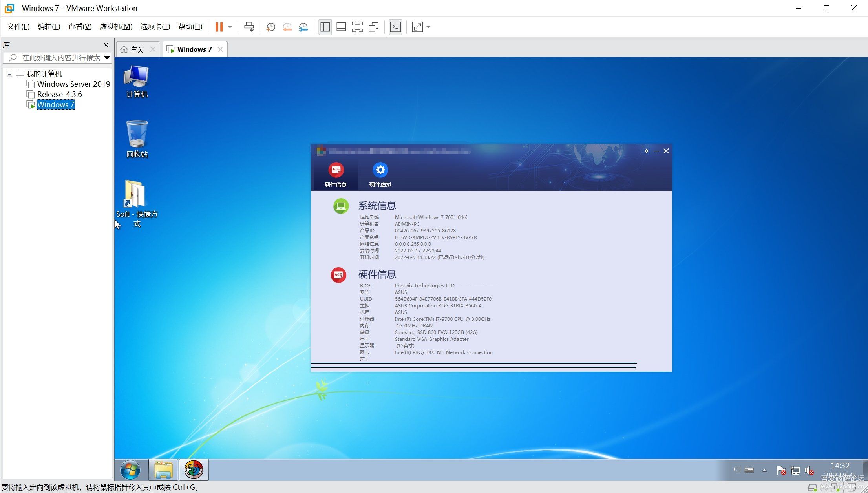Viewport: 868px width, 493px height.
Task: Open the snapshot manager
Action: pyautogui.click(x=303, y=27)
